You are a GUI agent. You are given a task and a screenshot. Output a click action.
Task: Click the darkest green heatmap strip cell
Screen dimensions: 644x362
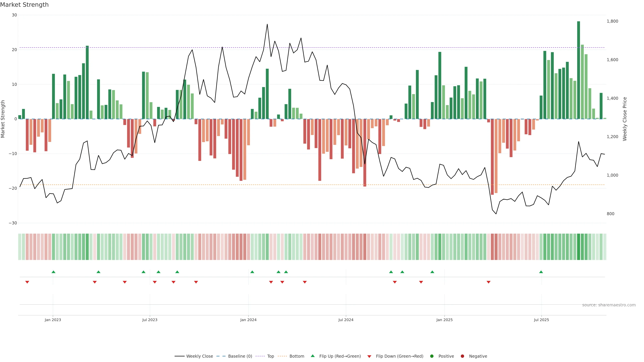tap(578, 247)
